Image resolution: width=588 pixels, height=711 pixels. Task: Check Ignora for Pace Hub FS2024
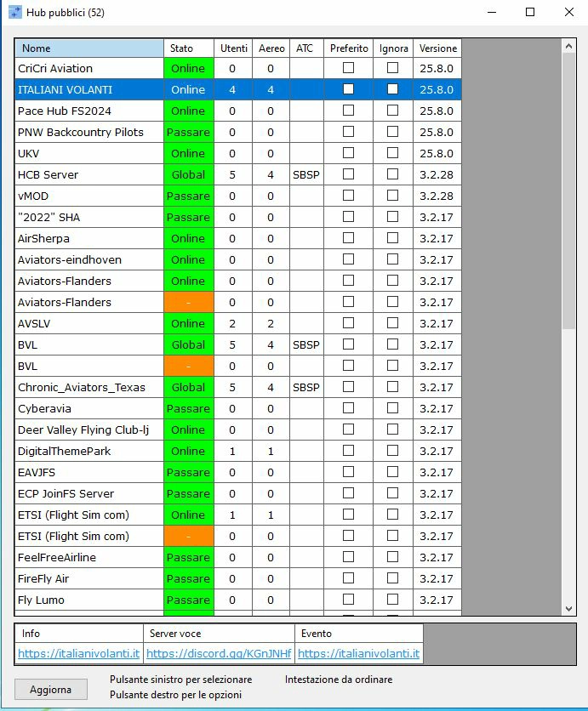392,111
